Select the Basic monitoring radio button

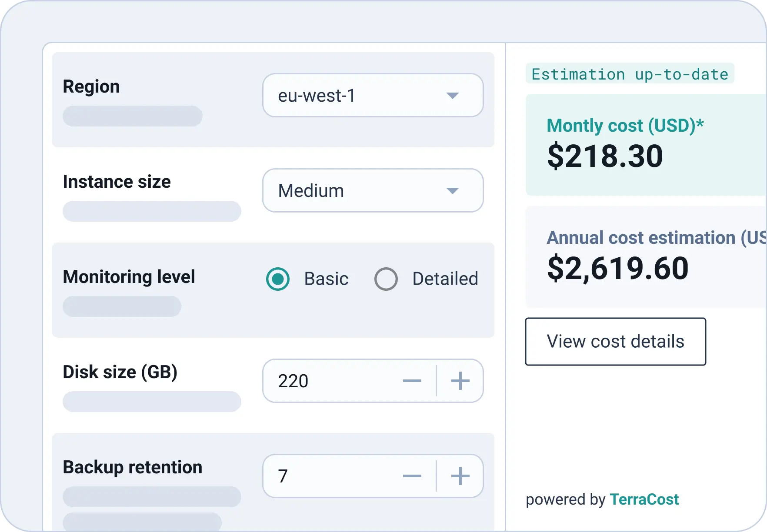tap(278, 279)
